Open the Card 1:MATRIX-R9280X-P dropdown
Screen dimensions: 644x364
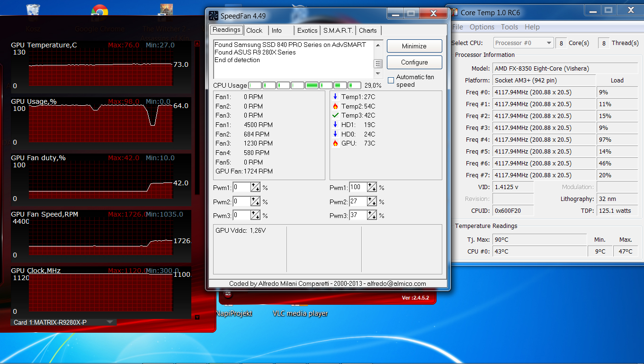[x=63, y=322]
